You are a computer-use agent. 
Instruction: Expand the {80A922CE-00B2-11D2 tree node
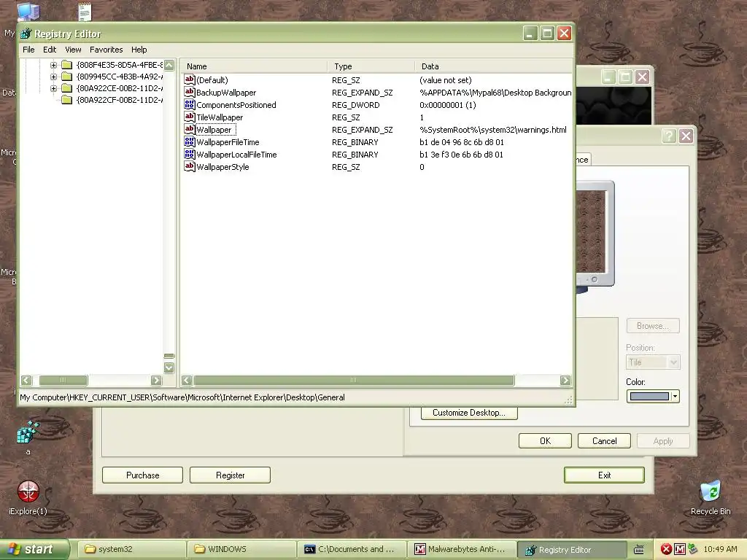[x=53, y=88]
